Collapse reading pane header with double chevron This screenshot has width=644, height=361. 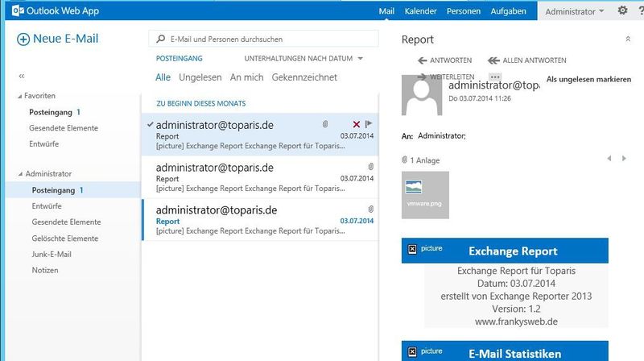click(628, 39)
